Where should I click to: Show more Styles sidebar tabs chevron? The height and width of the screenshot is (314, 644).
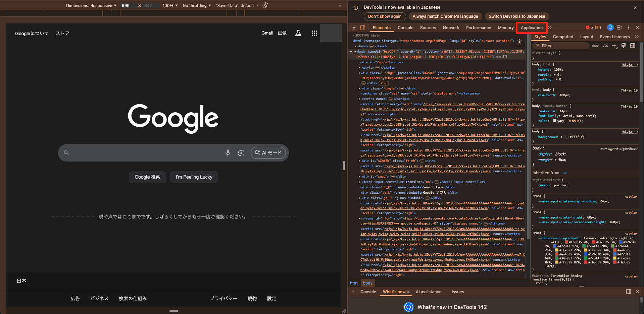pos(636,37)
